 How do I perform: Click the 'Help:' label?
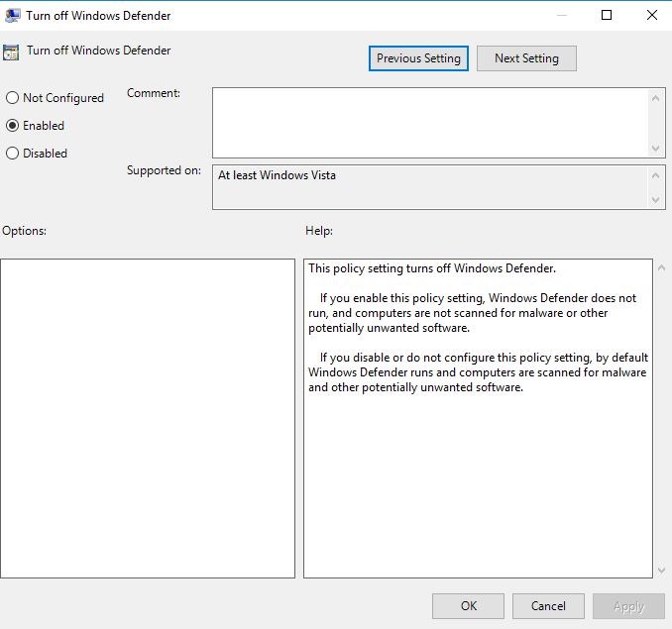coord(319,231)
